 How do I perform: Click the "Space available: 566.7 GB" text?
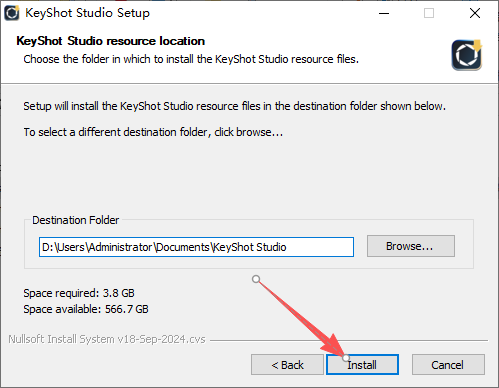[x=86, y=309]
